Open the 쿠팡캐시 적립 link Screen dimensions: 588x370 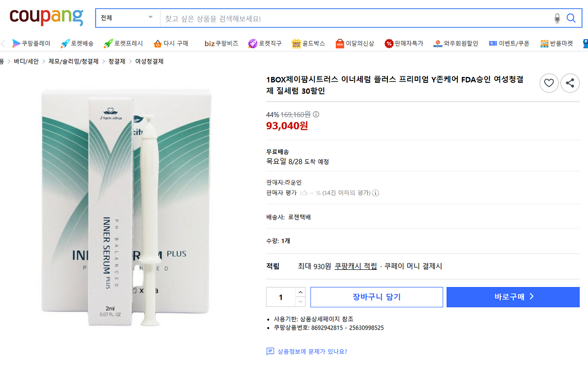(x=355, y=266)
